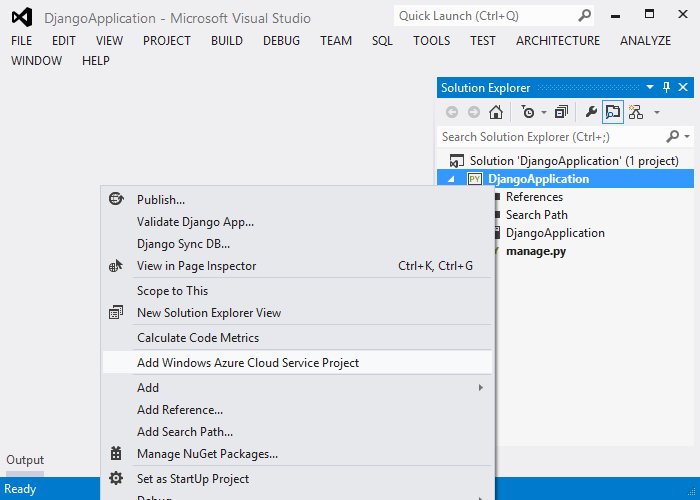700x500 pixels.
Task: Click the Back arrow in Solution Explorer
Action: tap(452, 112)
